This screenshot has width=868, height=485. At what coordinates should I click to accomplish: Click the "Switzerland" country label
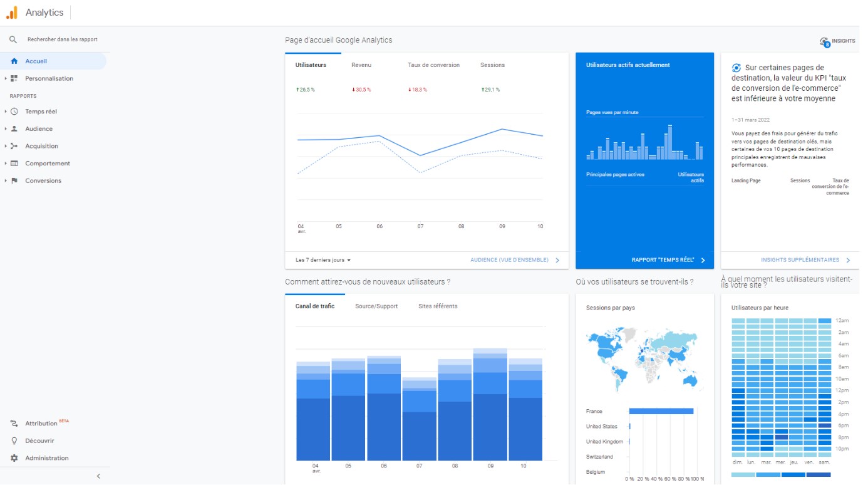point(599,457)
